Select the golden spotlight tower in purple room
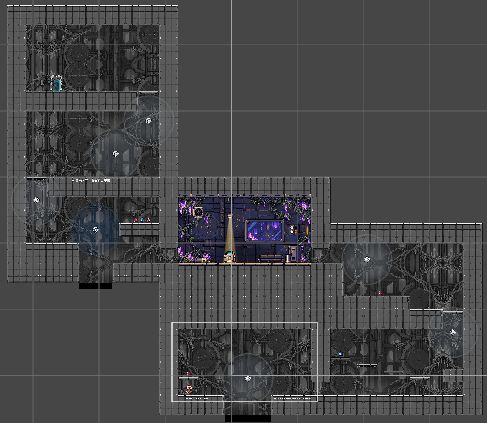 click(230, 238)
